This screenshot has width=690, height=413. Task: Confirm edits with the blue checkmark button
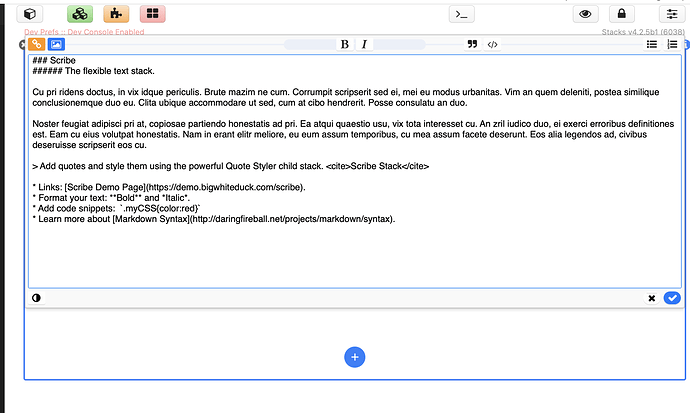point(672,298)
